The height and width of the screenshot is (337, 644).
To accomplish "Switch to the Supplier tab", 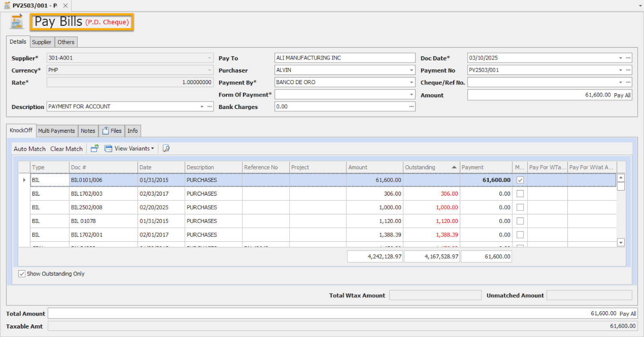I will point(42,42).
